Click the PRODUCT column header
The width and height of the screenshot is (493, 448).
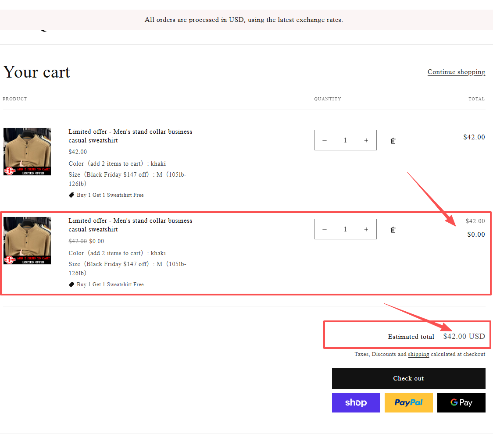[15, 99]
